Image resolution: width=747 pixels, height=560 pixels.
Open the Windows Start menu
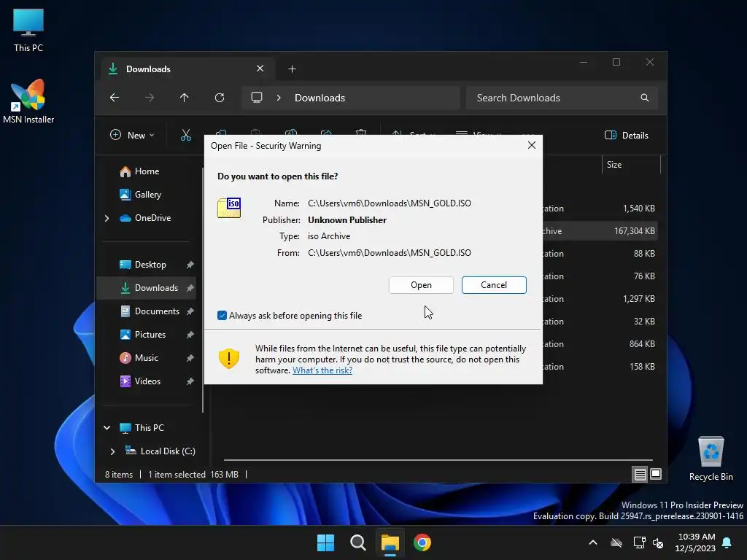click(x=326, y=542)
